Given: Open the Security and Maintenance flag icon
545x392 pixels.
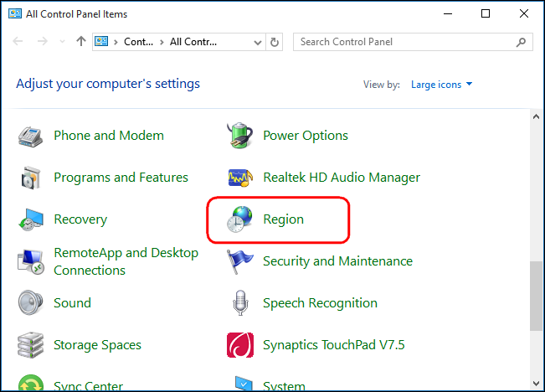Looking at the screenshot, I should 240,261.
